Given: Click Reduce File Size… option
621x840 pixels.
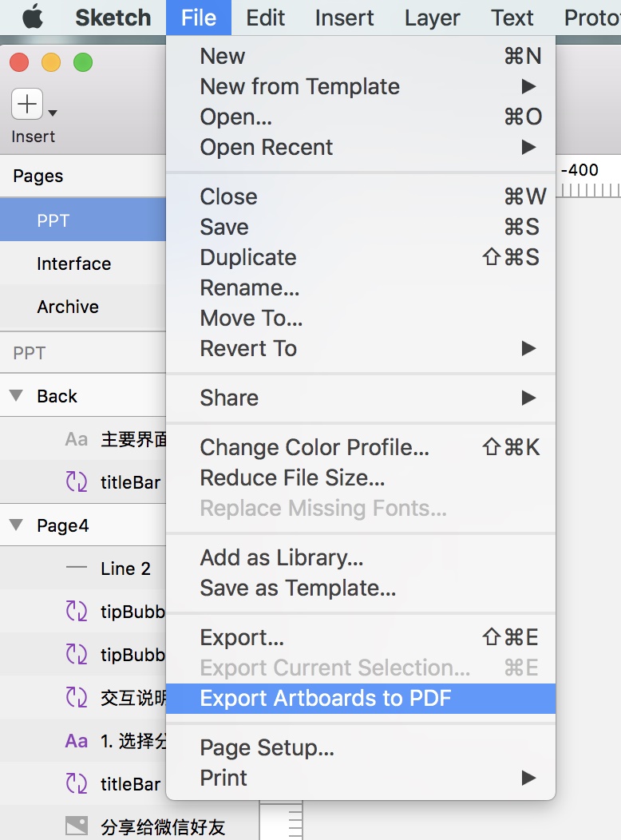Looking at the screenshot, I should pos(292,478).
